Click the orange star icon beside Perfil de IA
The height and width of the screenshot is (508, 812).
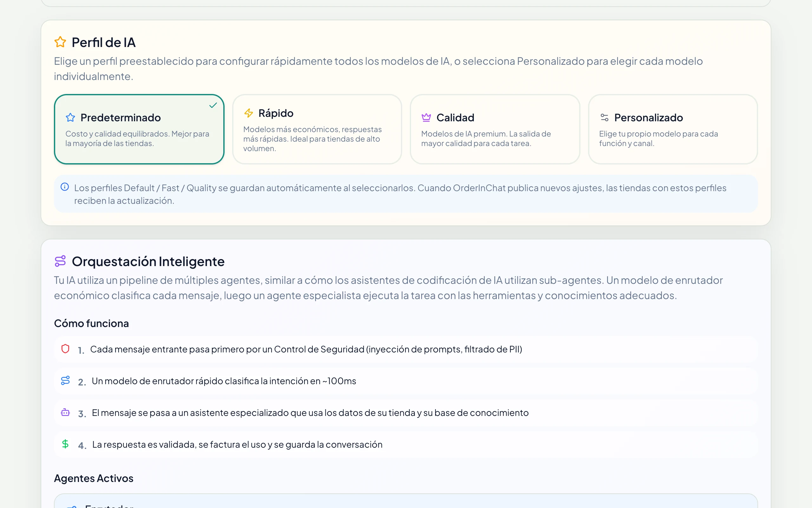click(60, 42)
